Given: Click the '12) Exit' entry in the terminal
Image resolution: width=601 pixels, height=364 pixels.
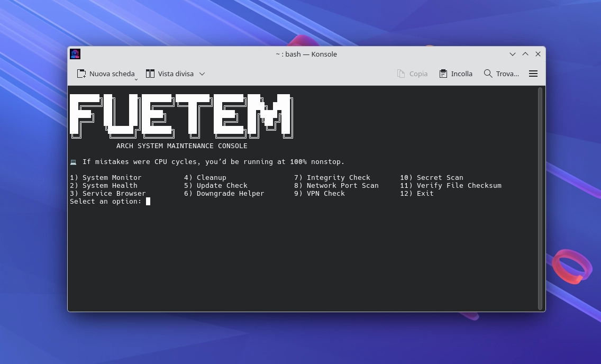Looking at the screenshot, I should 416,194.
